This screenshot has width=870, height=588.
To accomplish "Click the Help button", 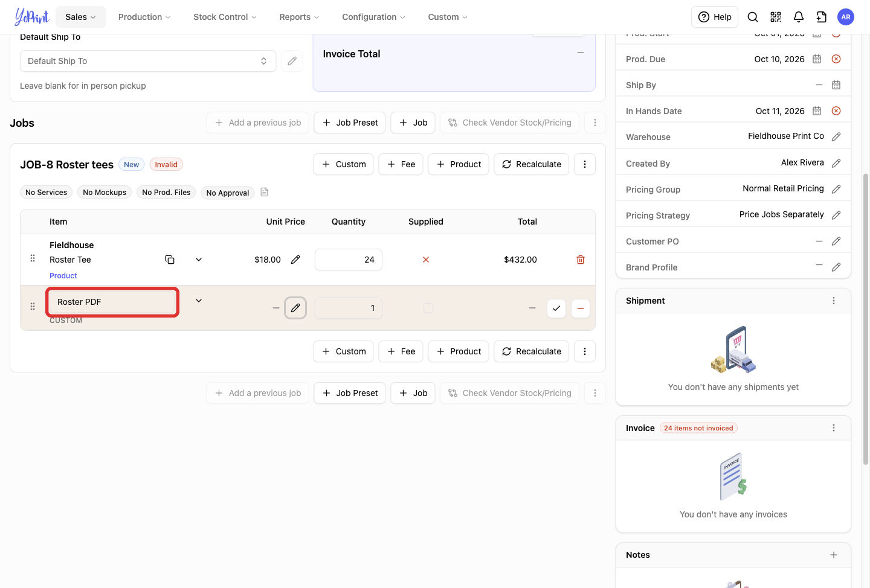I will pos(715,17).
